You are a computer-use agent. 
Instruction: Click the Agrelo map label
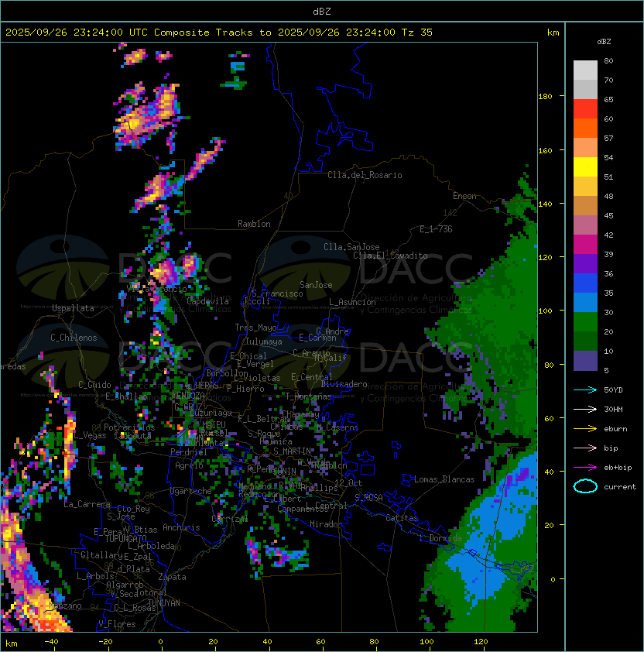point(189,465)
